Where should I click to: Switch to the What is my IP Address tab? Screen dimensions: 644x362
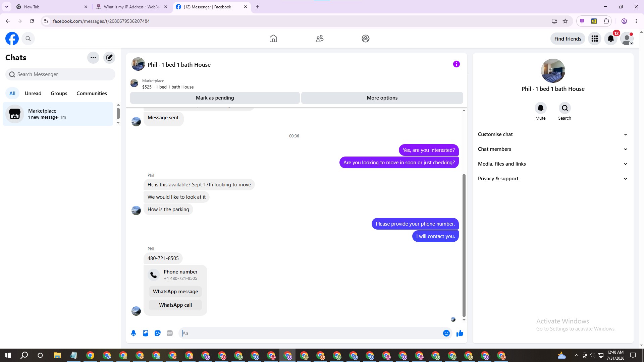pos(131,7)
